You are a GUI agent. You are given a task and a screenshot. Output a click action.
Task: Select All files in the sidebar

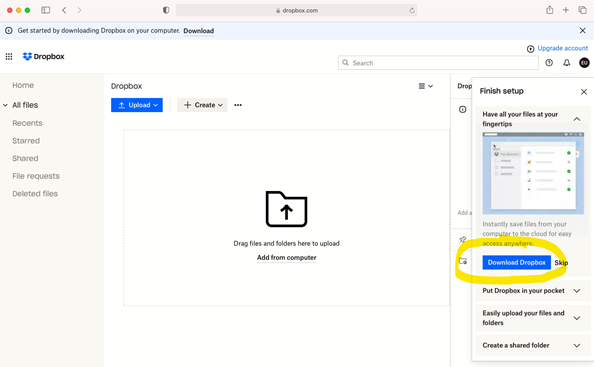click(x=25, y=105)
